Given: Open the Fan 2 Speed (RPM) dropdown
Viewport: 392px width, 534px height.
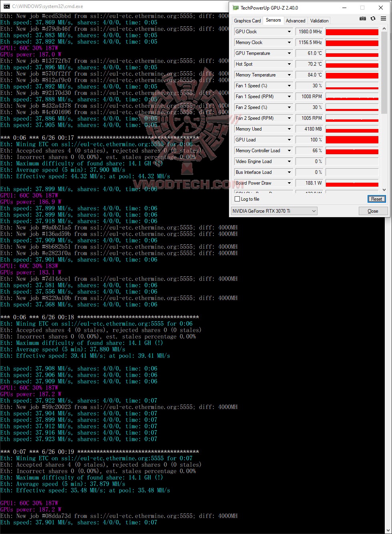Looking at the screenshot, I should click(289, 118).
